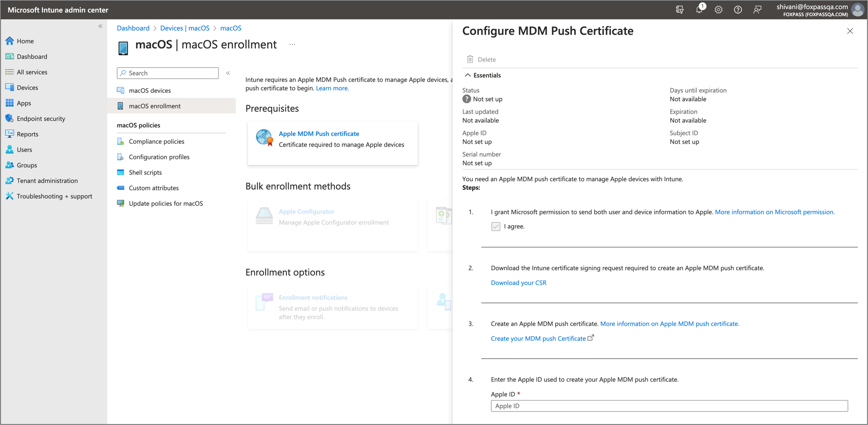Open the settings gear icon
This screenshot has height=425, width=868.
point(718,9)
